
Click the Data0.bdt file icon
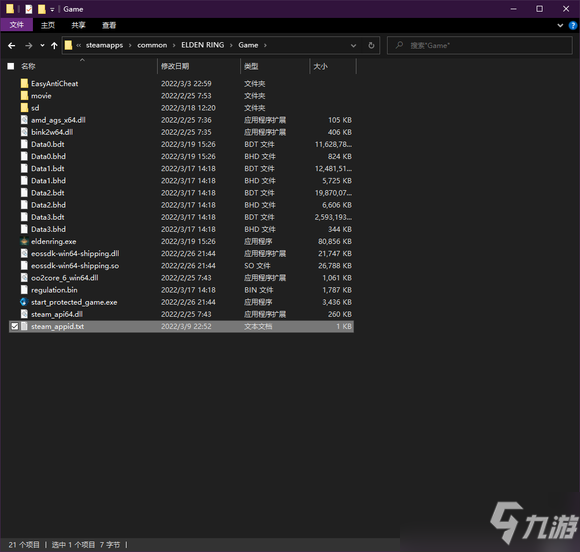[x=24, y=144]
